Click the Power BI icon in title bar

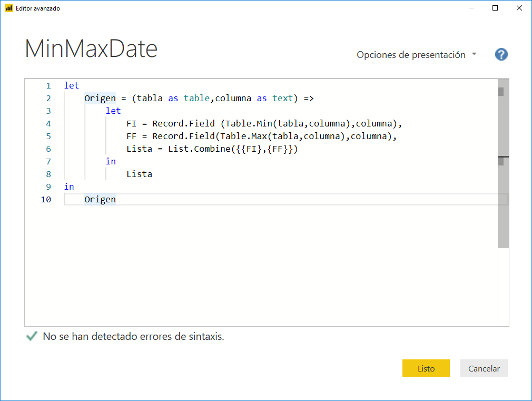(9, 8)
